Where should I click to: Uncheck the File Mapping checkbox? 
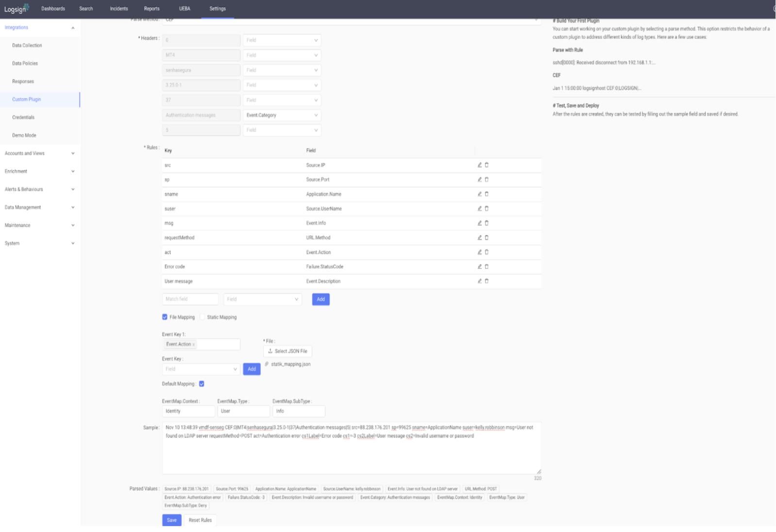click(x=165, y=317)
